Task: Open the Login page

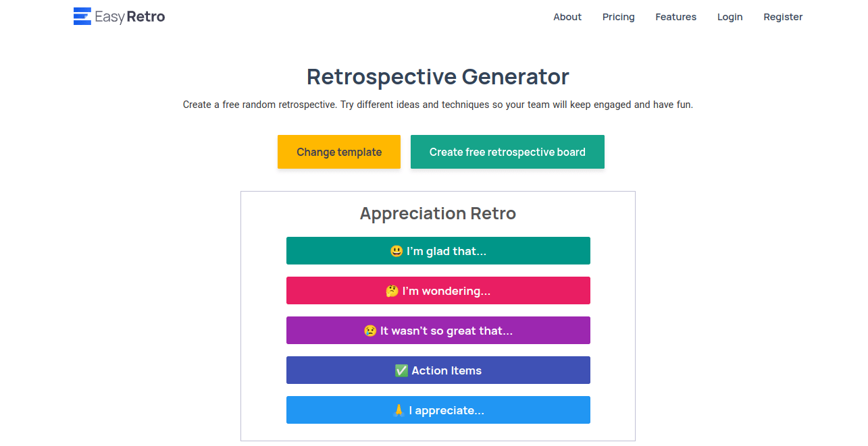Action: 730,17
